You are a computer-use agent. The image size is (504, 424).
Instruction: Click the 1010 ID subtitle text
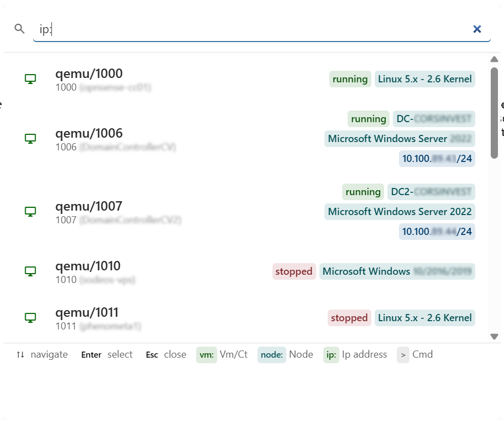click(66, 280)
